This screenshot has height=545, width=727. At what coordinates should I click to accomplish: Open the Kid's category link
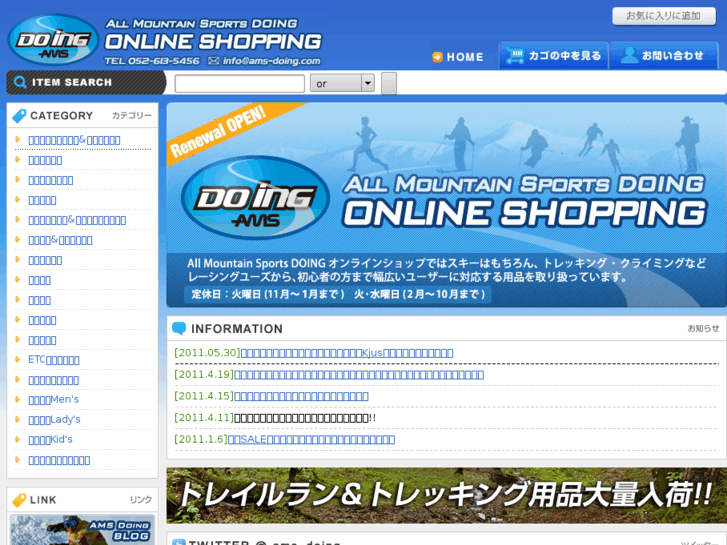click(x=51, y=439)
